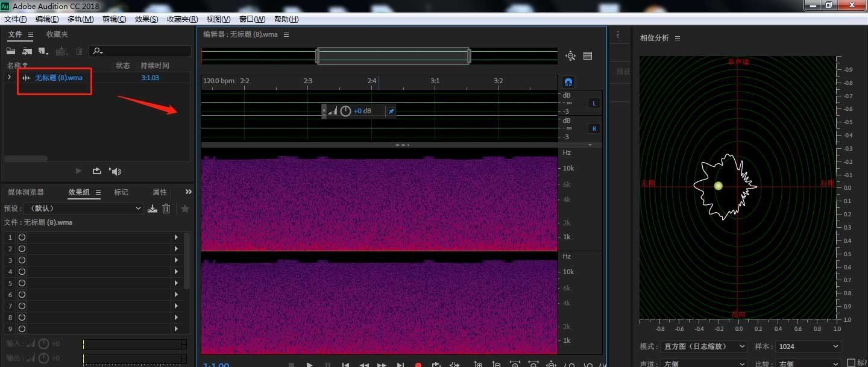Viewport: 868px width, 367px height.
Task: Toggle auto-play speaker icon in Files panel
Action: (116, 171)
